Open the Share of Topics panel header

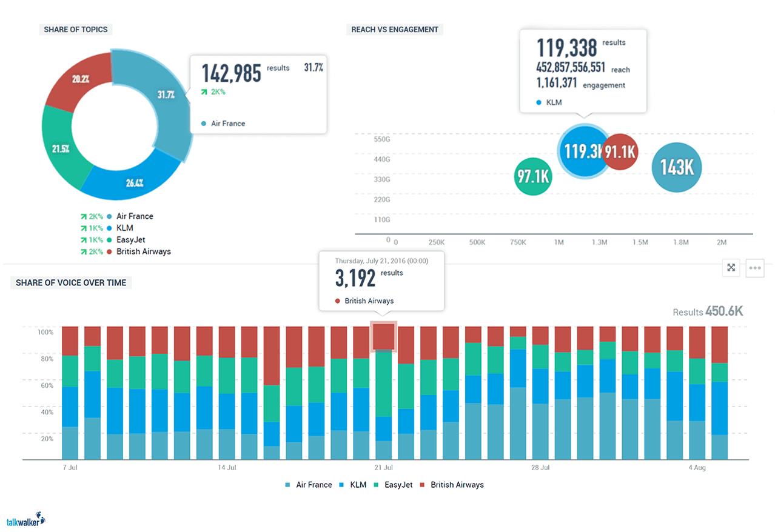(75, 29)
